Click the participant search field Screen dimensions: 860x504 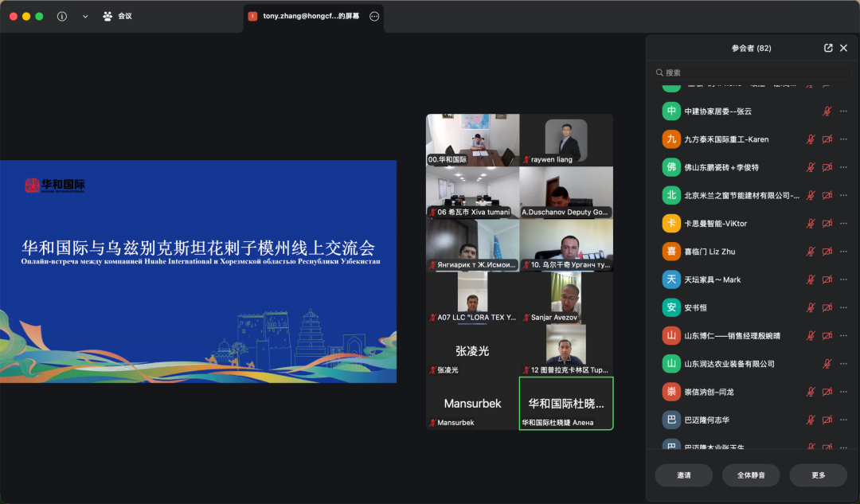(x=752, y=72)
